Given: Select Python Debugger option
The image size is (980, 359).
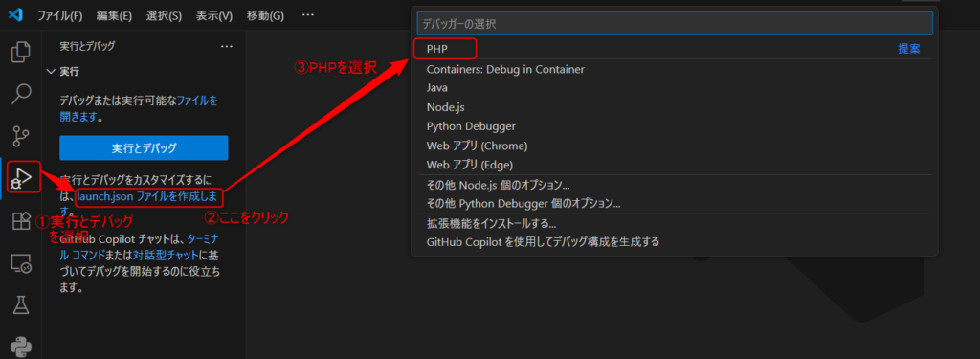Looking at the screenshot, I should pyautogui.click(x=675, y=126).
